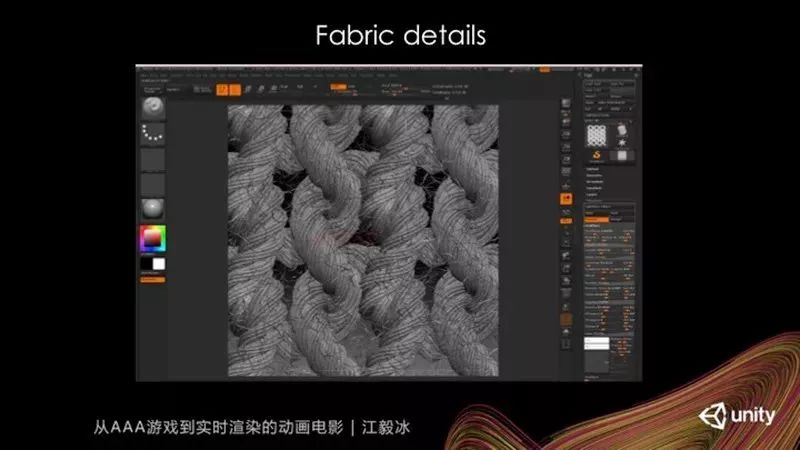Select the patterned mesh tool thumbnail
The width and height of the screenshot is (800, 450).
[596, 135]
